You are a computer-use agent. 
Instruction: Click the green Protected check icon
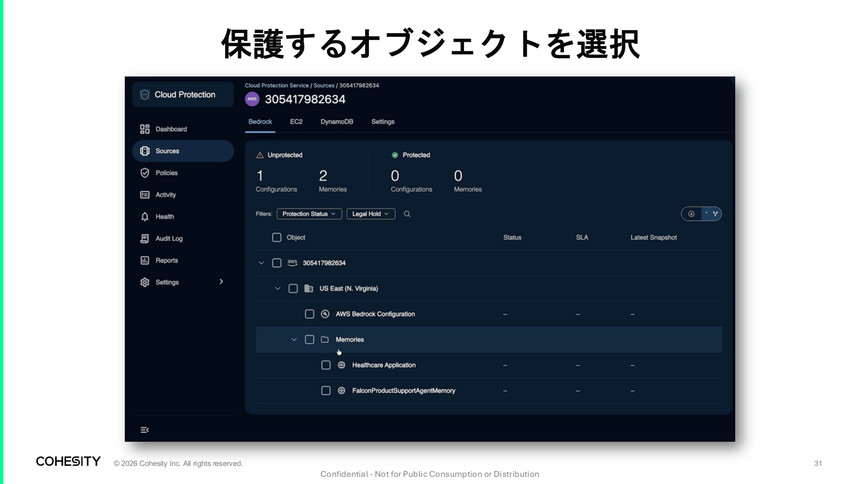click(395, 155)
